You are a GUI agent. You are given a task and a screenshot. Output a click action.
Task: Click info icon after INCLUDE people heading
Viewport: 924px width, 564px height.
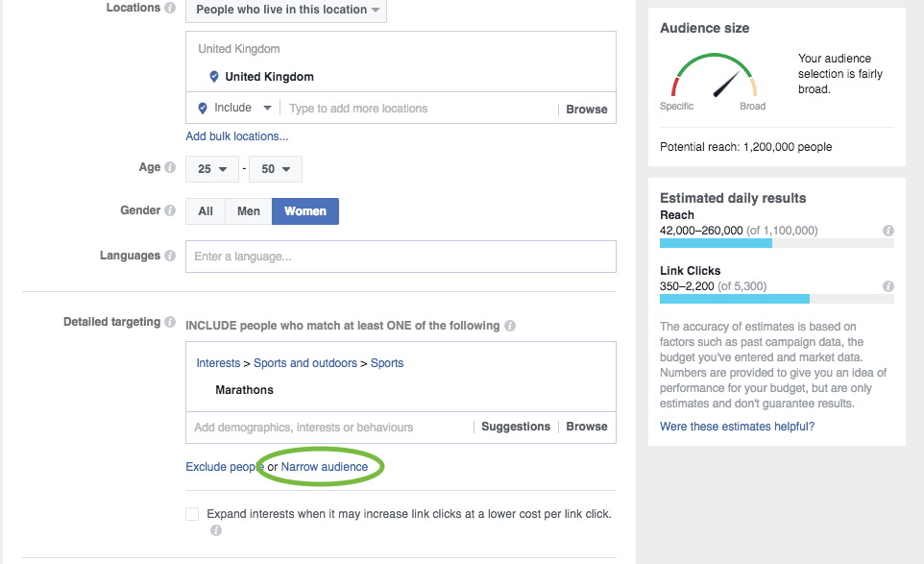[x=510, y=326]
